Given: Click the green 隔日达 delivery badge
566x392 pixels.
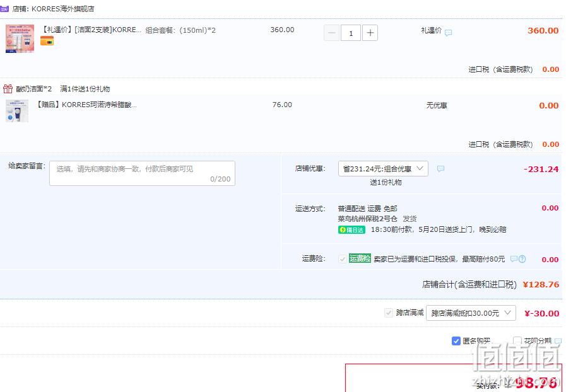Looking at the screenshot, I should 351,230.
